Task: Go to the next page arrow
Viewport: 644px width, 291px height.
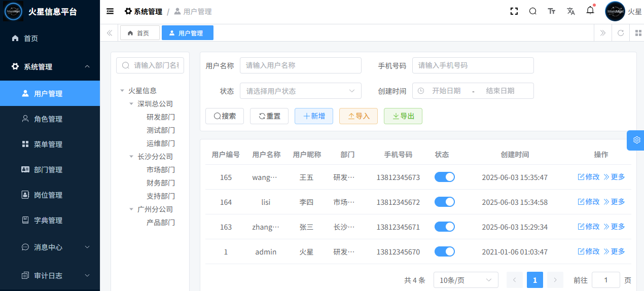Action: click(x=555, y=280)
